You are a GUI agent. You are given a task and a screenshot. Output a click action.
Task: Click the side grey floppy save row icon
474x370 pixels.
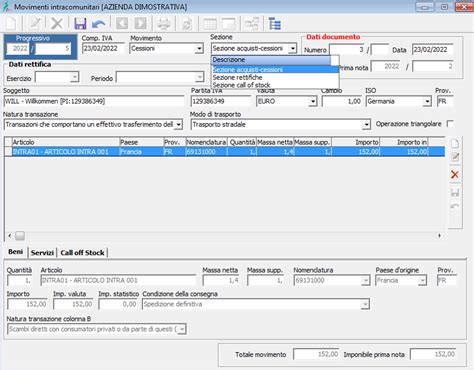[455, 192]
